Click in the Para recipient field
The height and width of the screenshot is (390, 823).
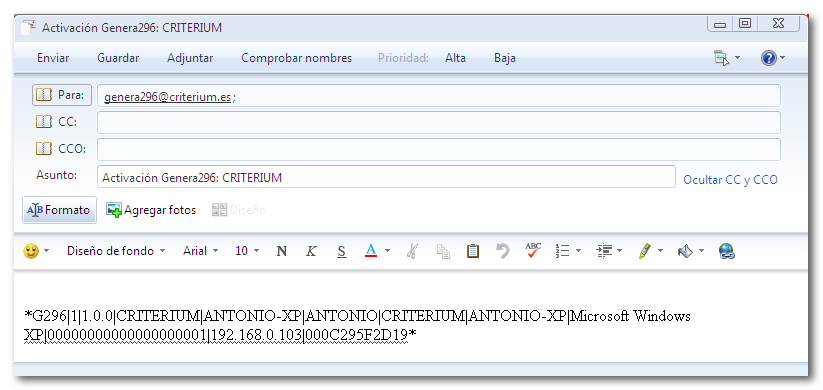pos(439,96)
